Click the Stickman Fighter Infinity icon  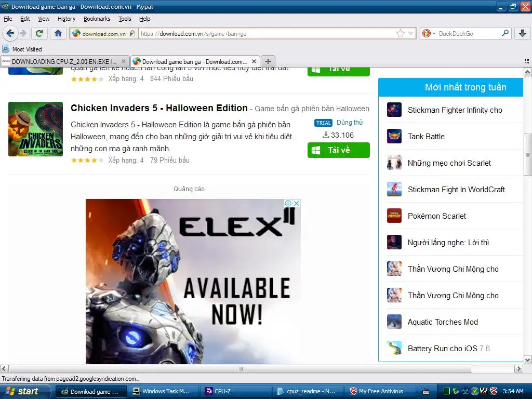(394, 110)
